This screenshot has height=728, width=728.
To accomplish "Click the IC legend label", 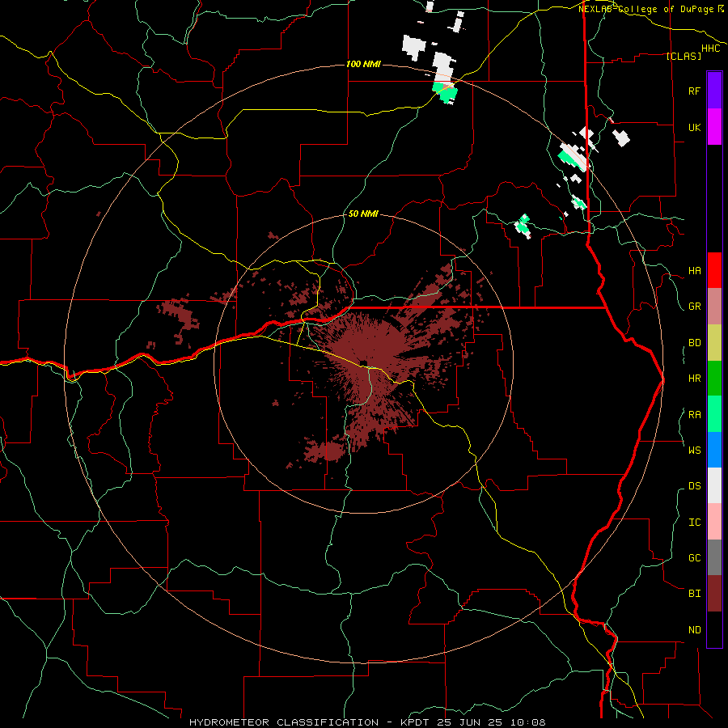I will [694, 523].
